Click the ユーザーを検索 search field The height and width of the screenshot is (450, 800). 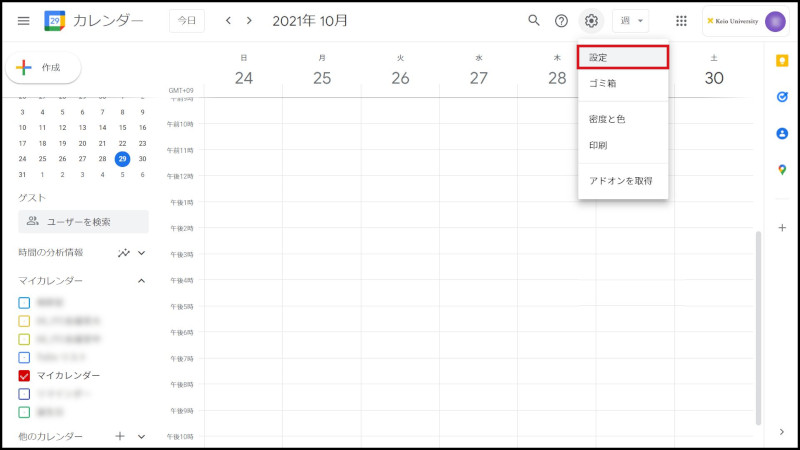tap(84, 222)
